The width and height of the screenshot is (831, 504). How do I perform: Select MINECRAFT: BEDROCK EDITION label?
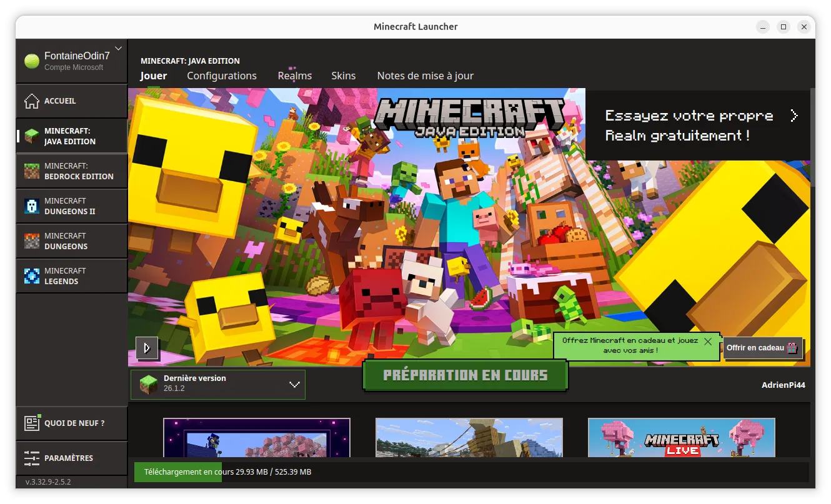79,171
